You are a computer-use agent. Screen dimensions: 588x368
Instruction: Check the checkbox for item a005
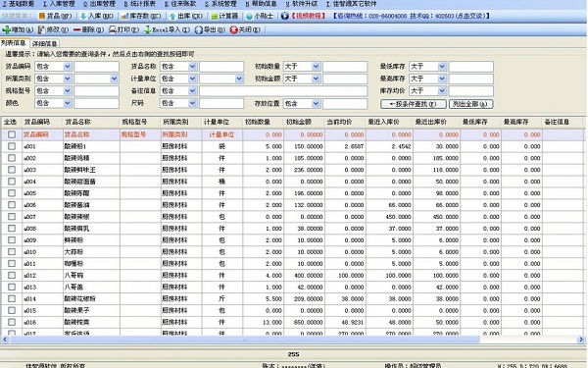[12, 193]
